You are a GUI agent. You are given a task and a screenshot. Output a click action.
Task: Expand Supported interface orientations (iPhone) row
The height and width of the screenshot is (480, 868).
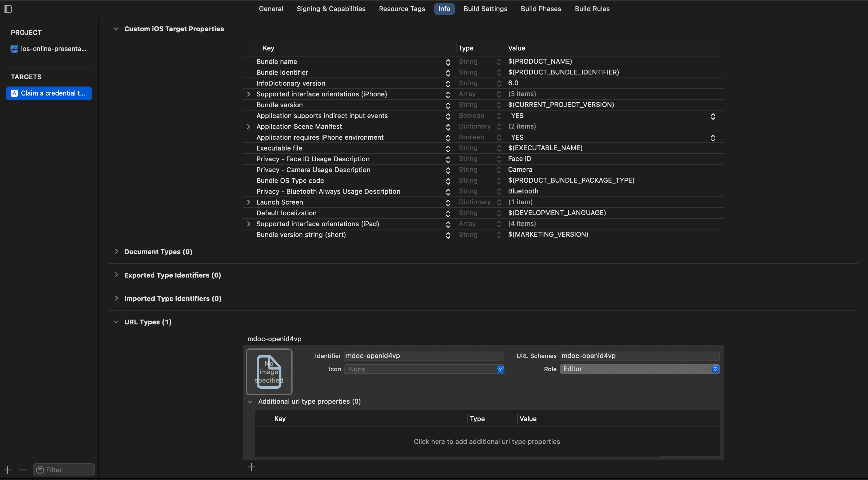pos(249,94)
